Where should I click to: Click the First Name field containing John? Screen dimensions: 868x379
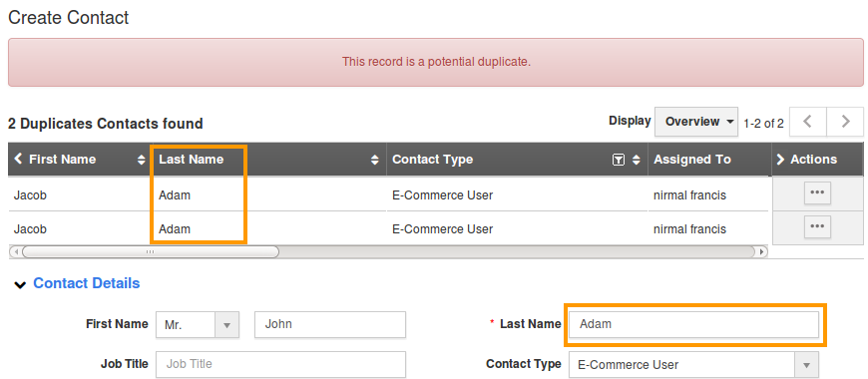point(330,324)
